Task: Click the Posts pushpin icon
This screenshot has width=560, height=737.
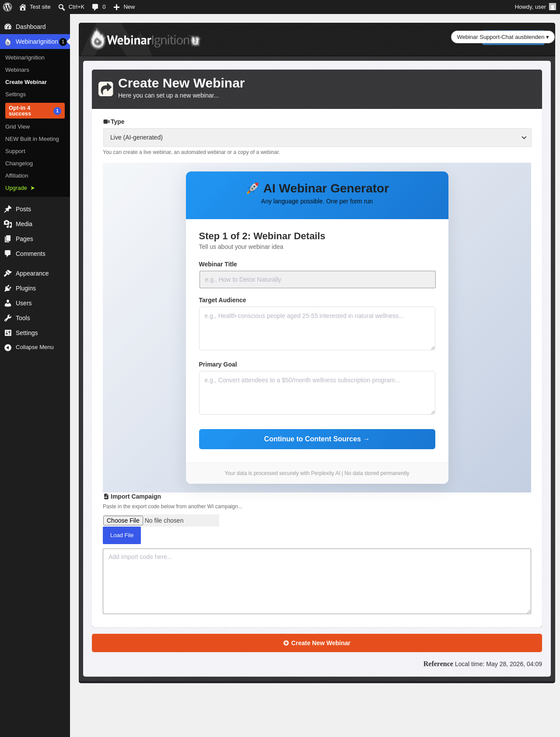Action: pos(8,209)
